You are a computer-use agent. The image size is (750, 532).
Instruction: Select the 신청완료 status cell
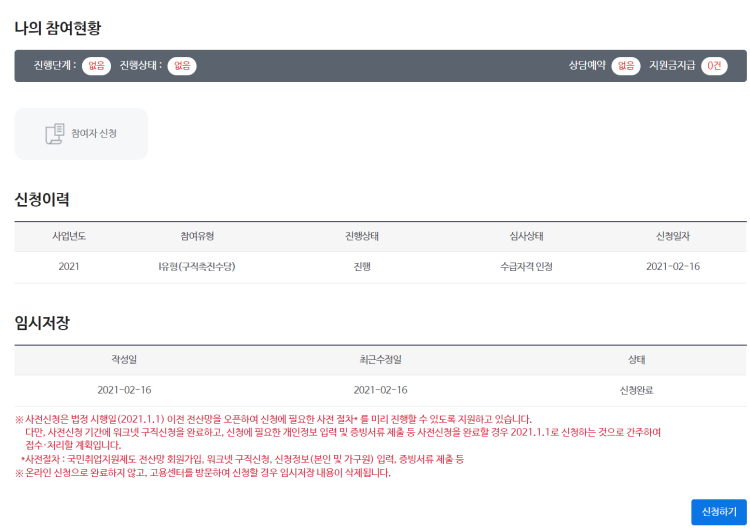click(x=637, y=390)
